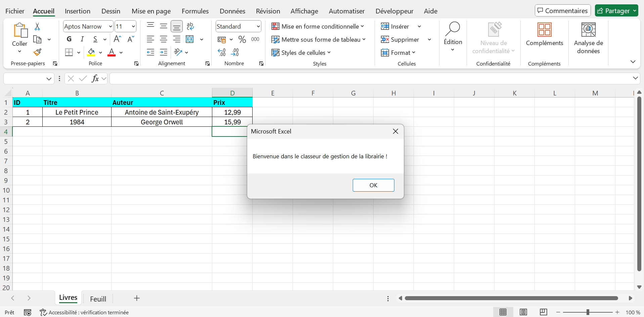Open the Standard number format dropdown
Viewport: 644px width, 317px height.
258,26
